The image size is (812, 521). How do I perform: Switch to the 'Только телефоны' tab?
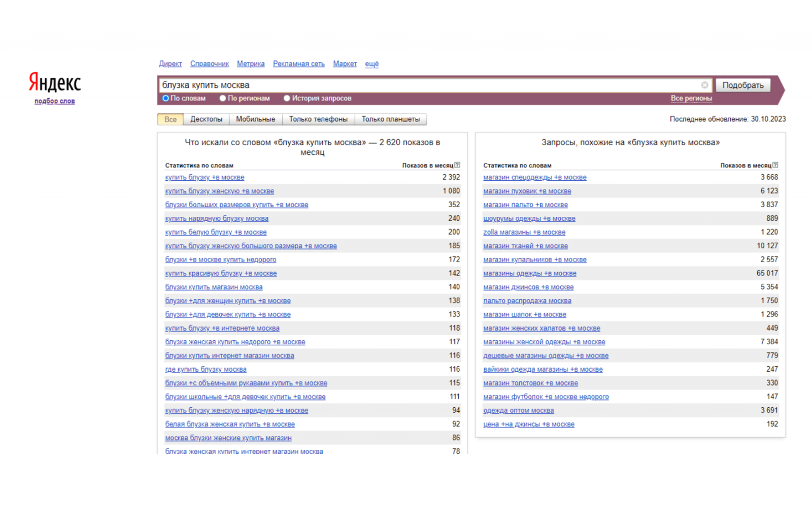318,119
